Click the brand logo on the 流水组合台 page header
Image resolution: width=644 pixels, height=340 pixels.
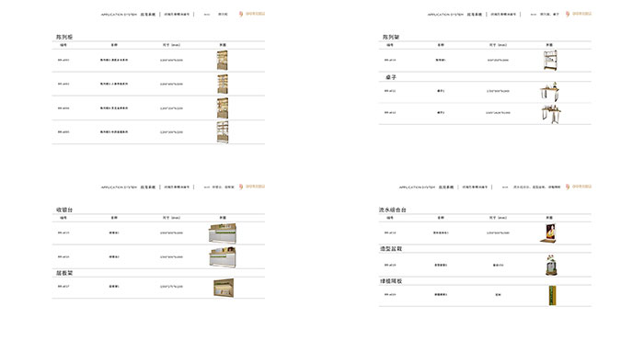pyautogui.click(x=579, y=187)
